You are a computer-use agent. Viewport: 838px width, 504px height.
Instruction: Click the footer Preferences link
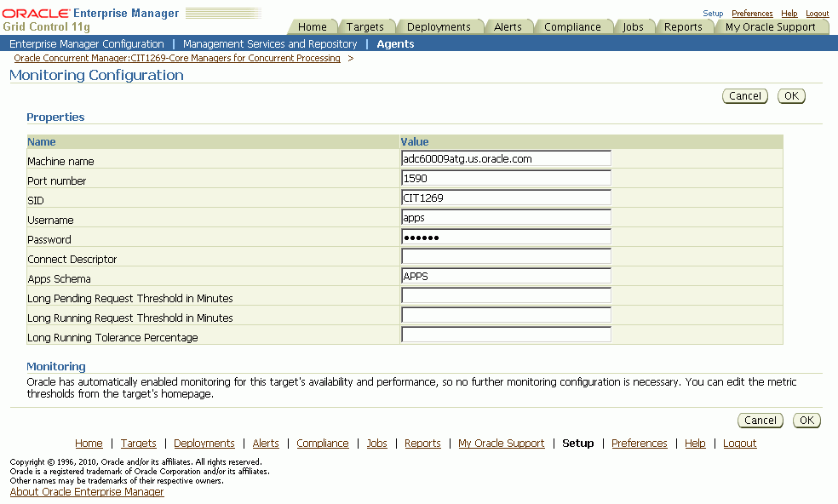(x=640, y=443)
